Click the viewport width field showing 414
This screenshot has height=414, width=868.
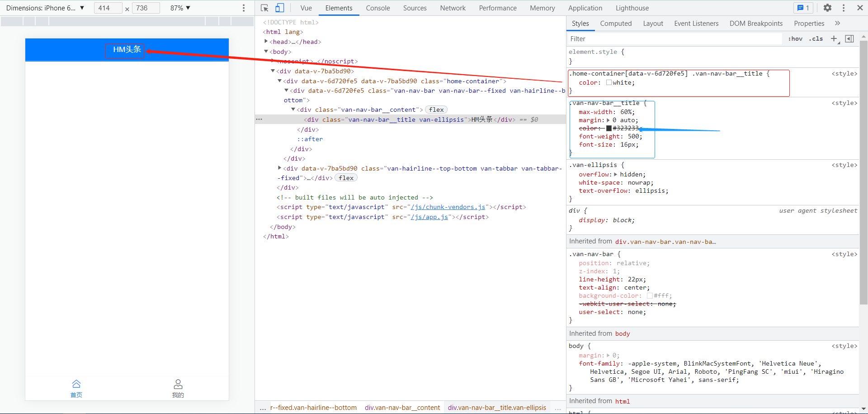point(108,8)
